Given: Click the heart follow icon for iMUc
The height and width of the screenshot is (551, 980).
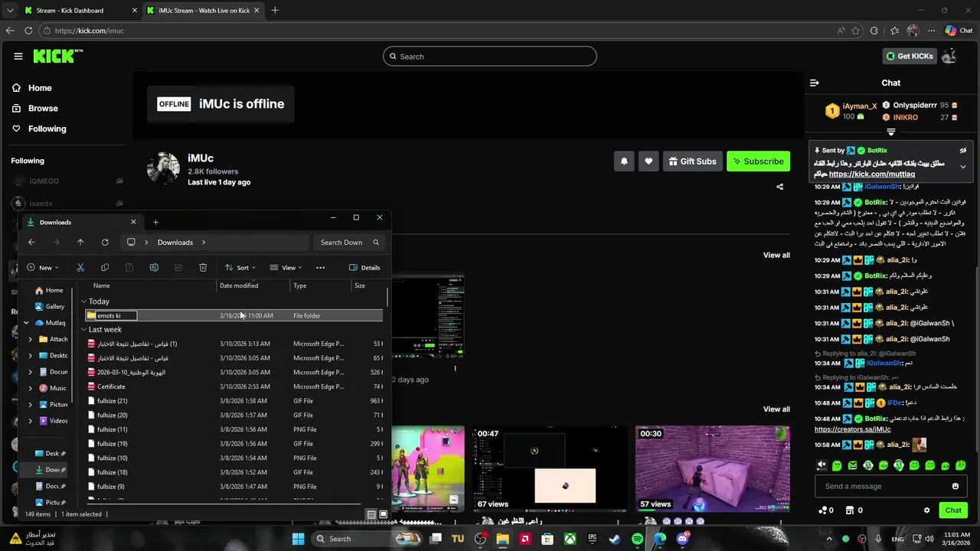Looking at the screenshot, I should click(x=648, y=161).
